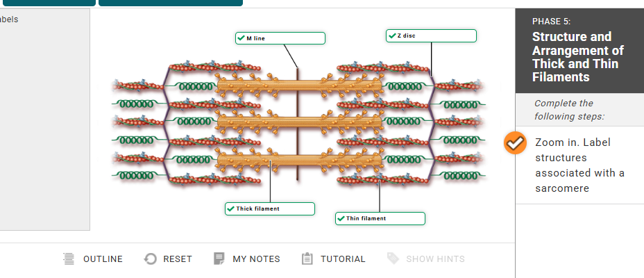Select the Z disc label box

431,35
